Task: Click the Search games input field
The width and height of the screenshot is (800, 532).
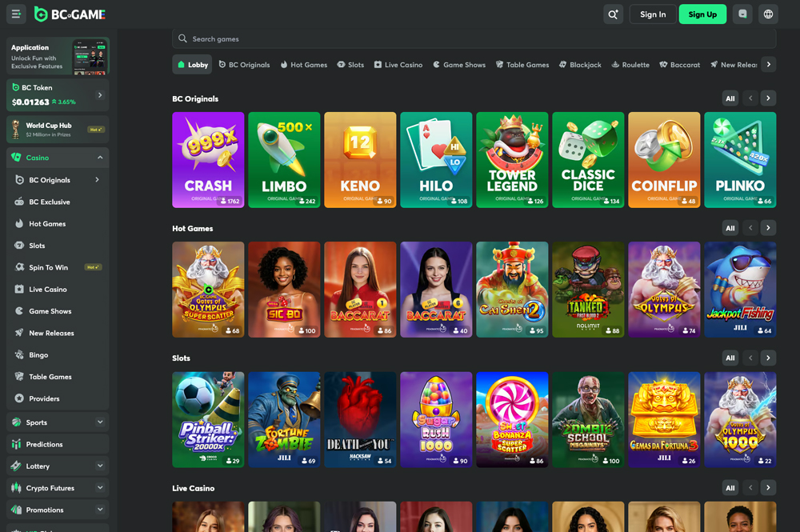Action: click(474, 38)
